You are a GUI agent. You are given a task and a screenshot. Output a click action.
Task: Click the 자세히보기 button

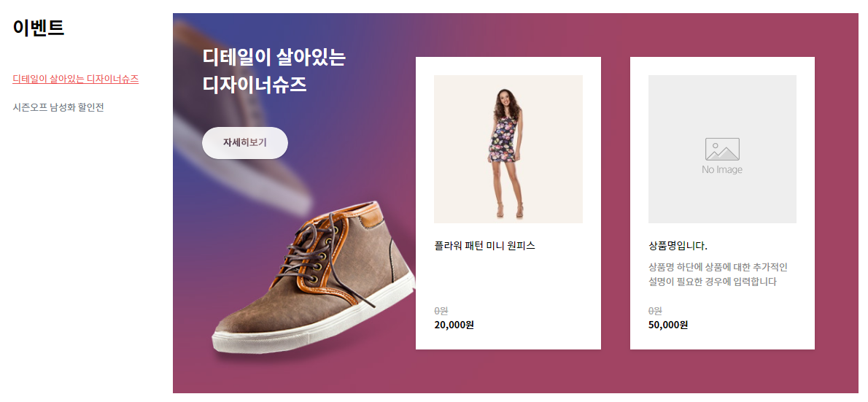point(244,143)
